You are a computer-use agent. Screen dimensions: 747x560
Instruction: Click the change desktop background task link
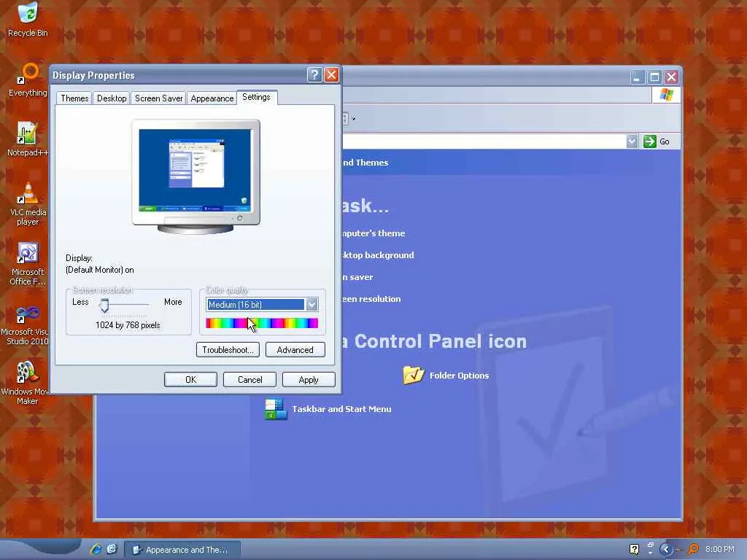coord(379,255)
